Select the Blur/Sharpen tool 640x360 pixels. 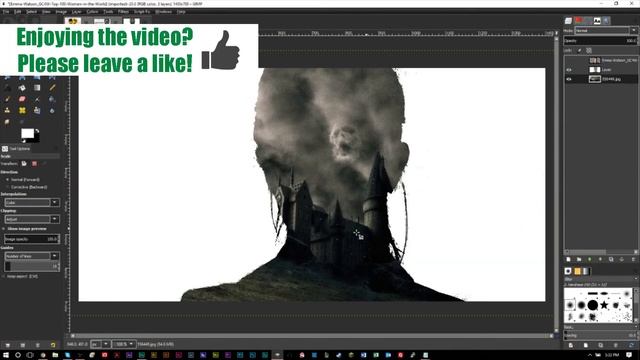(52, 111)
